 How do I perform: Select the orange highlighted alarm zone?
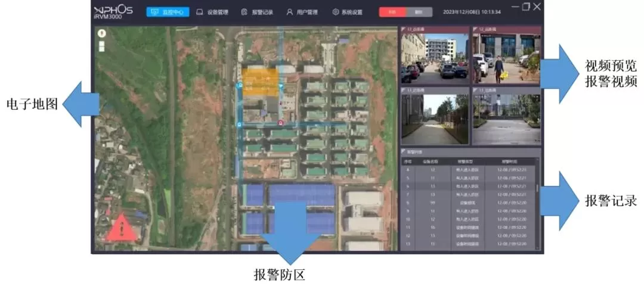coord(259,83)
